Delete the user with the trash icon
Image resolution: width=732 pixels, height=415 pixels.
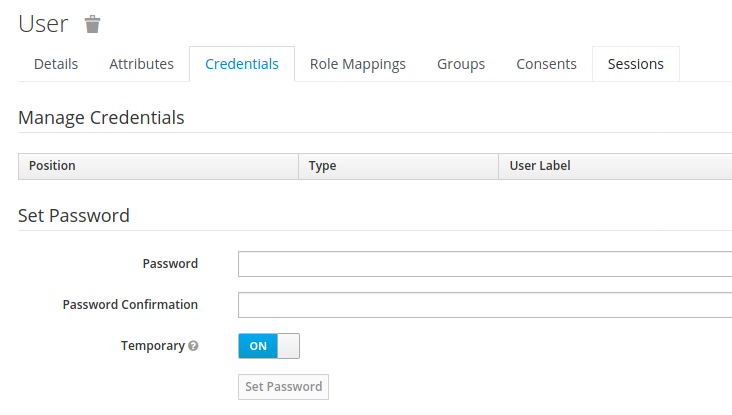(x=92, y=24)
